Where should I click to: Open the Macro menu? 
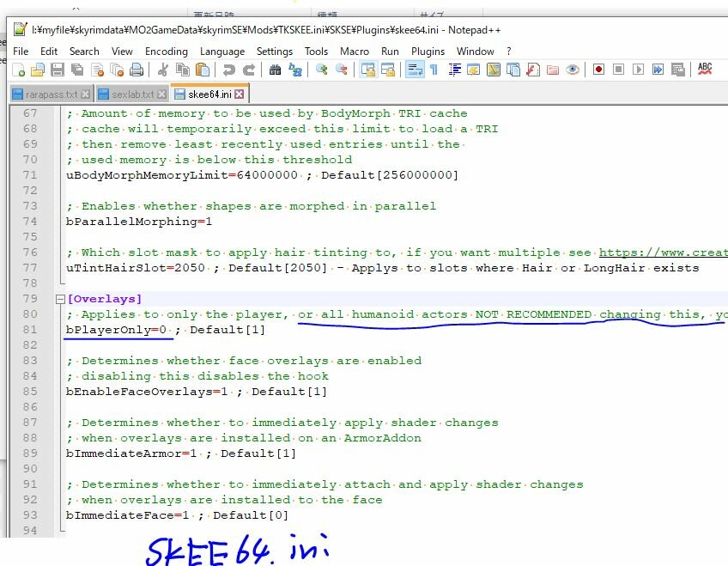pyautogui.click(x=355, y=51)
